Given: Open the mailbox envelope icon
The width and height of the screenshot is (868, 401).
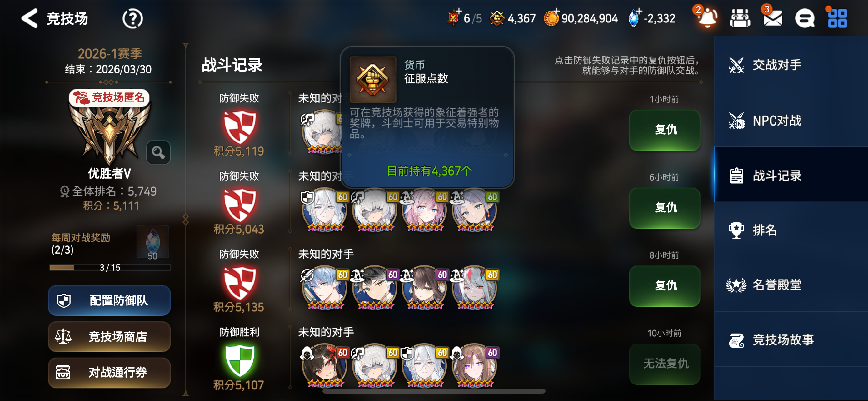Looking at the screenshot, I should click(773, 18).
